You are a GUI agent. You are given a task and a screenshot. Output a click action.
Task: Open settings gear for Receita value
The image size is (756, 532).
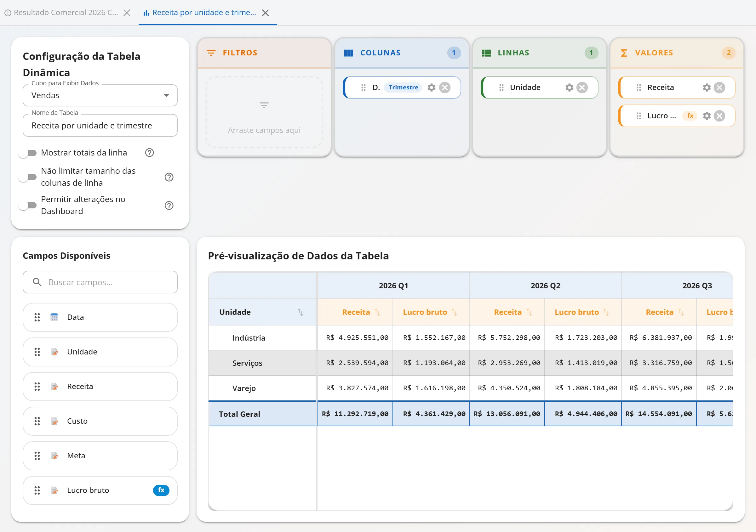[x=707, y=88]
